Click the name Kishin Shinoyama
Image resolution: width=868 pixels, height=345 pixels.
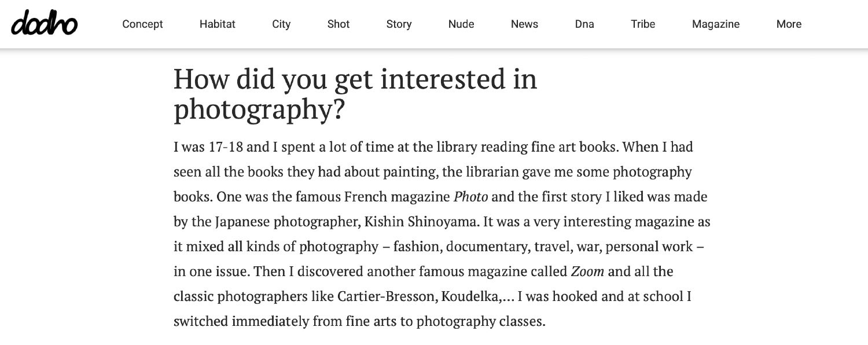point(400,222)
